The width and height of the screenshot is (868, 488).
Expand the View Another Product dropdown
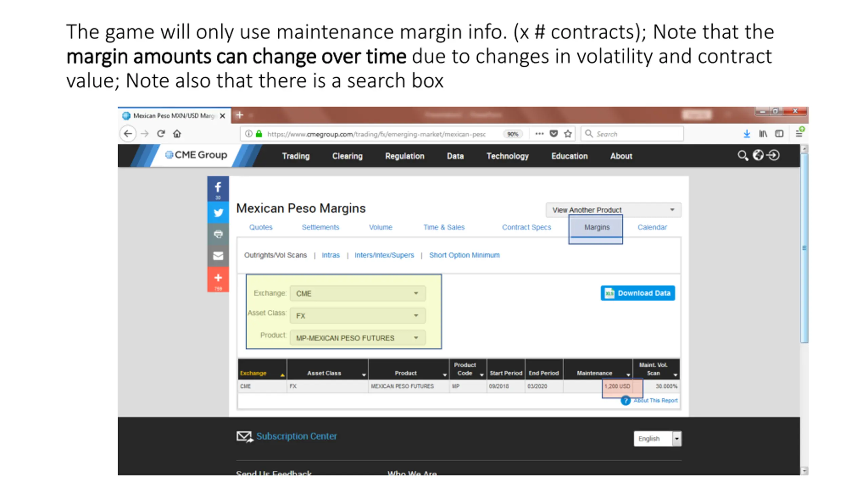pyautogui.click(x=613, y=210)
